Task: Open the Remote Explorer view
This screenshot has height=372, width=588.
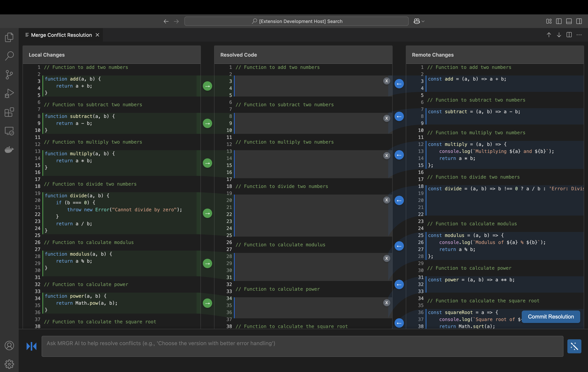Action: pos(9,131)
